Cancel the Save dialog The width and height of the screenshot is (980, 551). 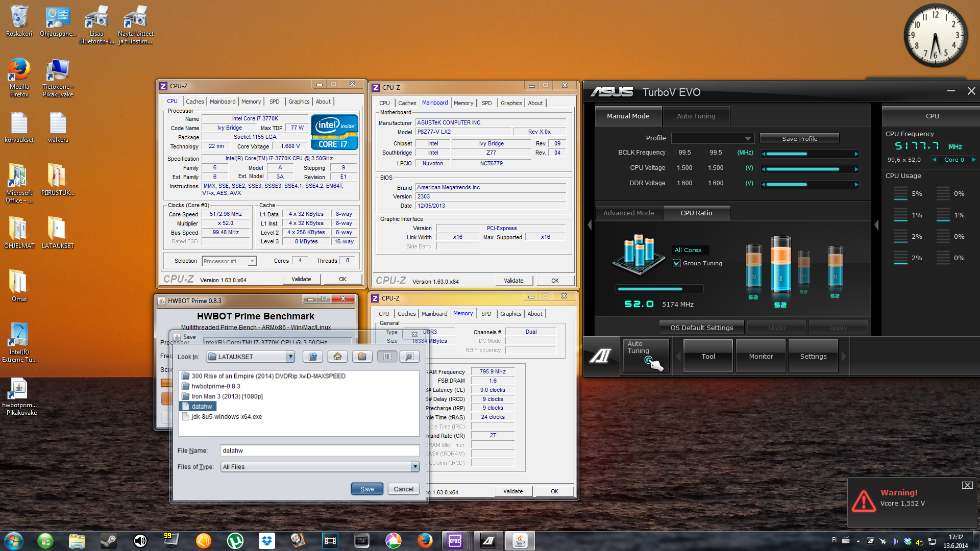point(403,489)
